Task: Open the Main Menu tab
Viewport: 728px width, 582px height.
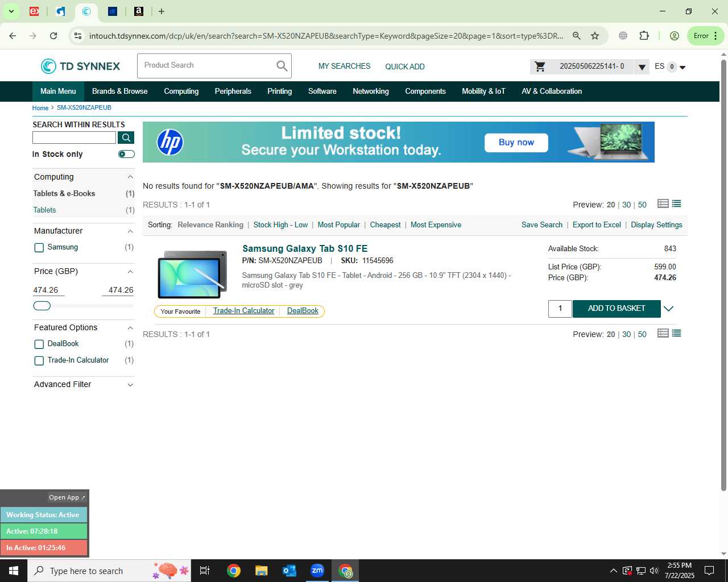Action: (58, 91)
